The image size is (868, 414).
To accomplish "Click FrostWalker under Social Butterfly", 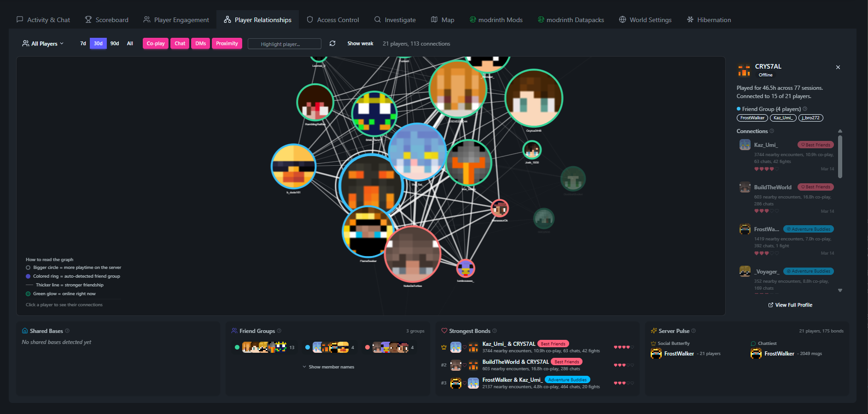I will point(679,354).
